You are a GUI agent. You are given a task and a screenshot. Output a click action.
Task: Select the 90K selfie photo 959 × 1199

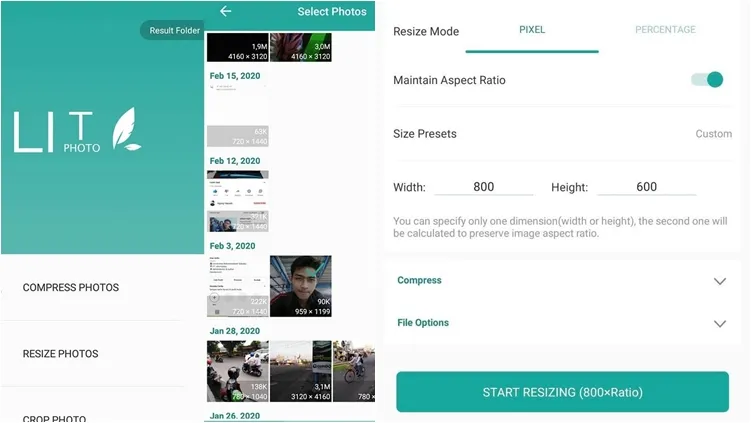[x=301, y=286]
